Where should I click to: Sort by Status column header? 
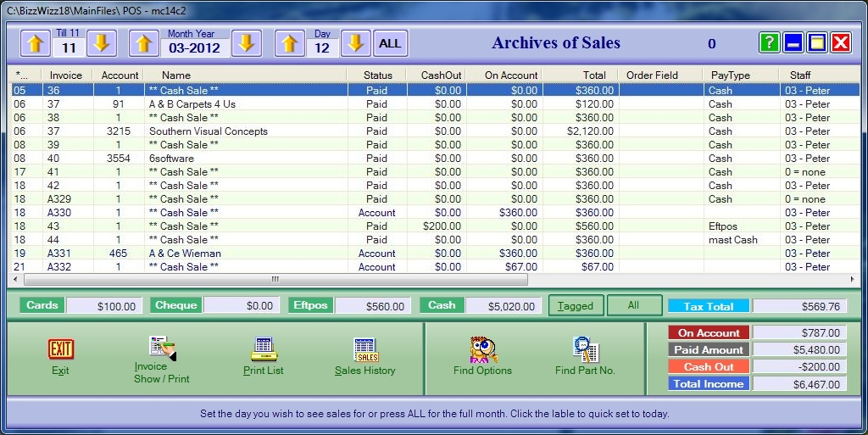point(377,75)
